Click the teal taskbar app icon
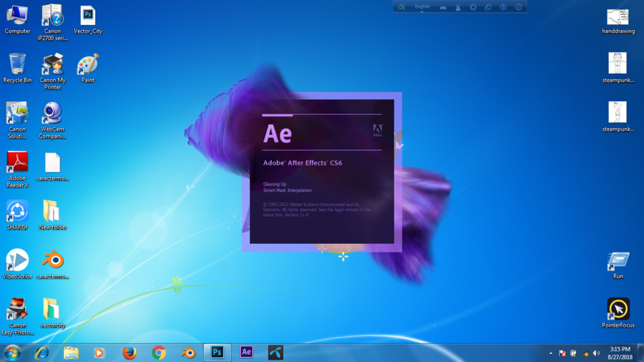Image resolution: width=644 pixels, height=362 pixels. click(x=275, y=353)
